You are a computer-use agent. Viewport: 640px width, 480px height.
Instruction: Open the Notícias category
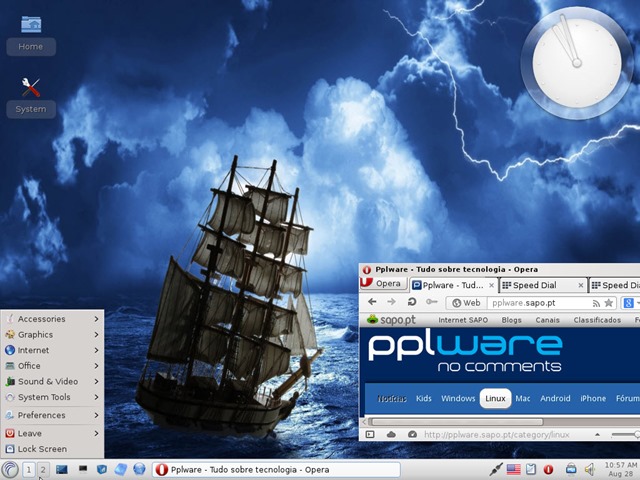tap(391, 399)
